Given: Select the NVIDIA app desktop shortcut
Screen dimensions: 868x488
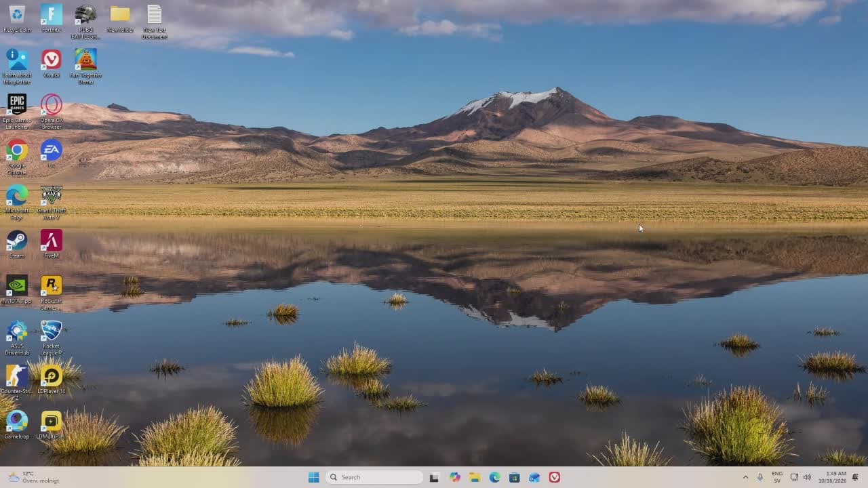Looking at the screenshot, I should tap(17, 289).
